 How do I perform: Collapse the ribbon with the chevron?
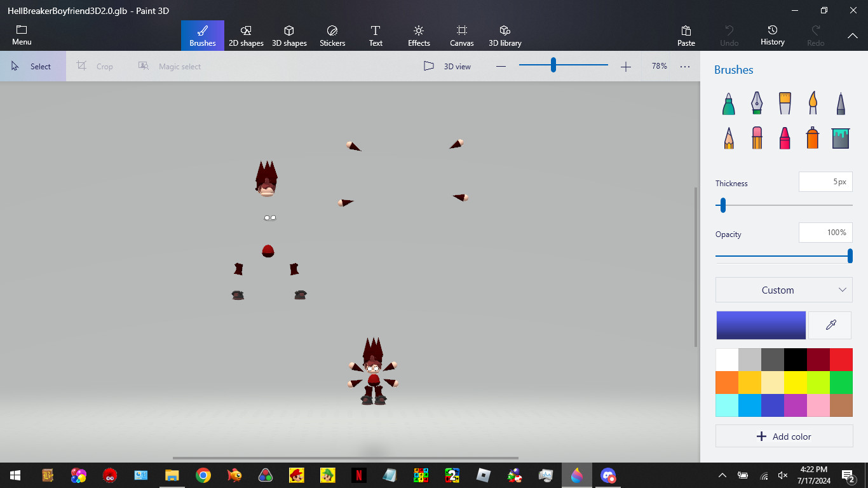(x=853, y=36)
